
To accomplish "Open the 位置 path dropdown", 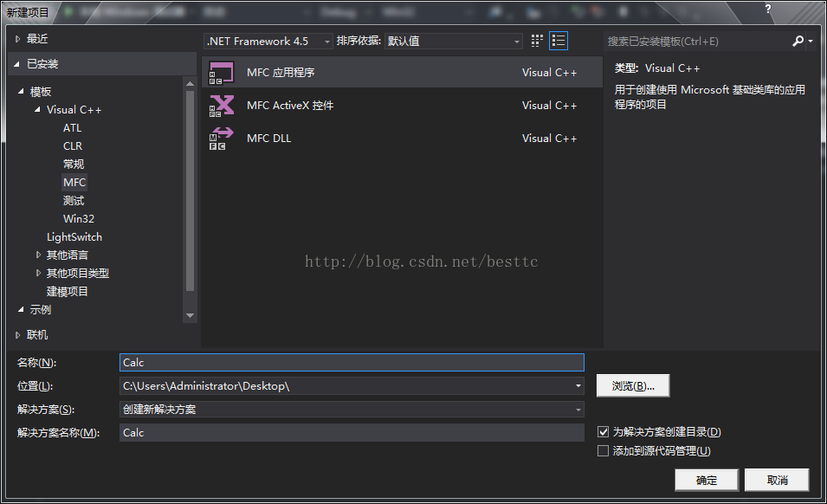I will 578,386.
